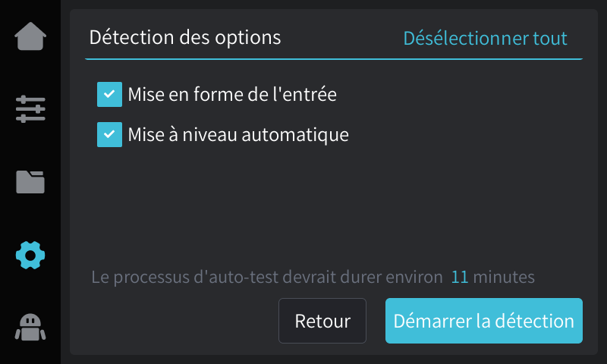Click the 'Détection des options' heading
607x364 pixels.
point(185,37)
